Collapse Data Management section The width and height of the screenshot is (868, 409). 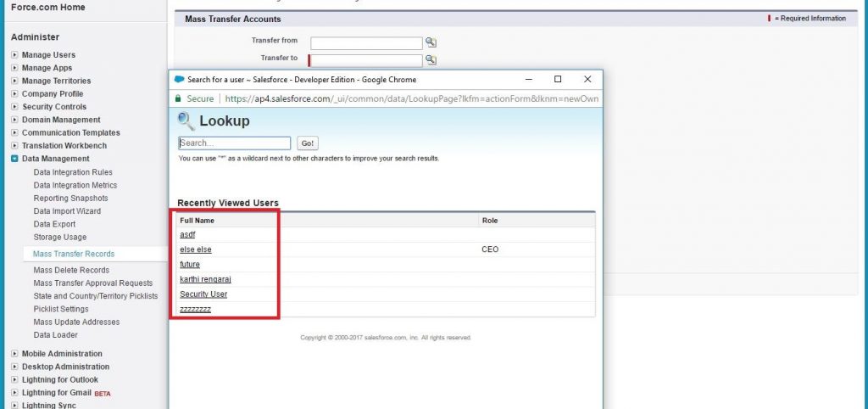(15, 159)
